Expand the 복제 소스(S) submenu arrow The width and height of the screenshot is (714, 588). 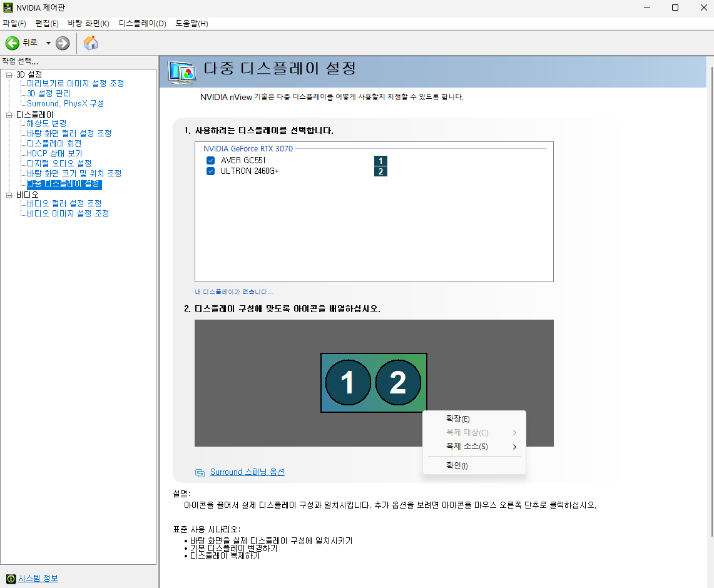pos(514,447)
